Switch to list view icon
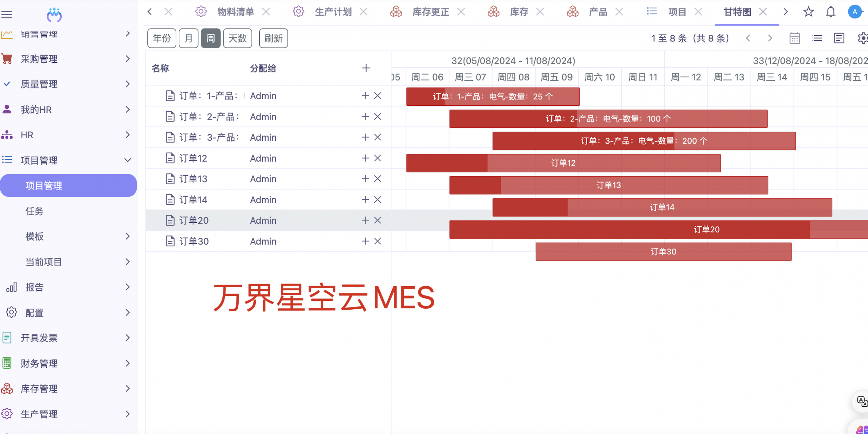 pyautogui.click(x=817, y=38)
